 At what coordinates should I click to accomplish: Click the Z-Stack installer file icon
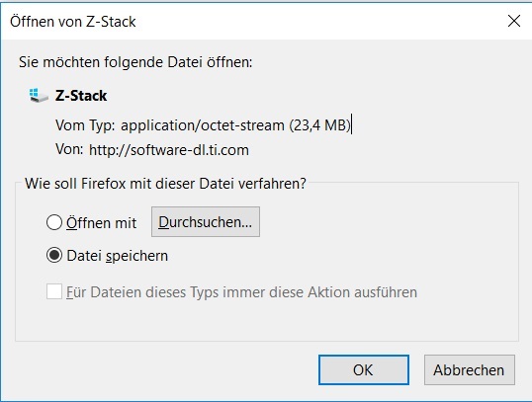coord(39,95)
